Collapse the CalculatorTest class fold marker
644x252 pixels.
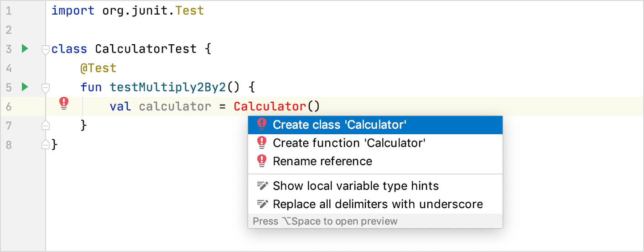coord(45,49)
